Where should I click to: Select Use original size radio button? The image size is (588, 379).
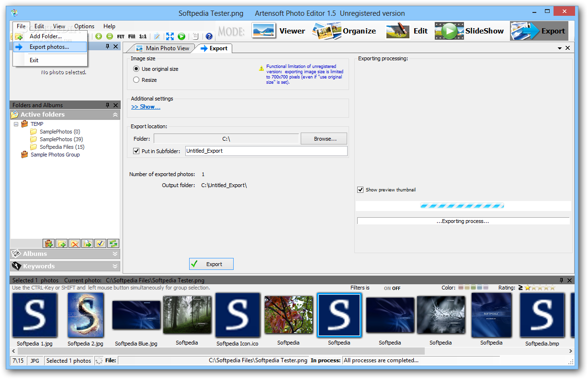(136, 69)
